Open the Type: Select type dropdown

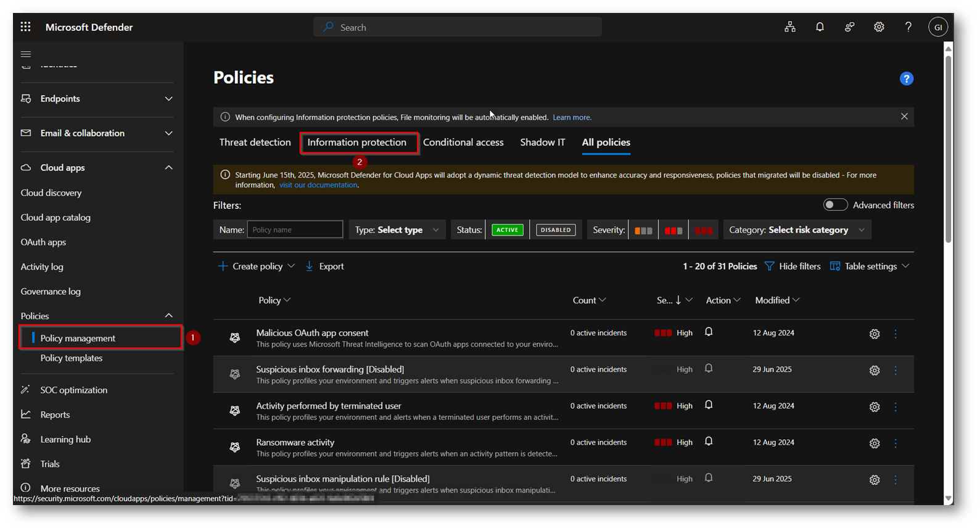(x=397, y=230)
